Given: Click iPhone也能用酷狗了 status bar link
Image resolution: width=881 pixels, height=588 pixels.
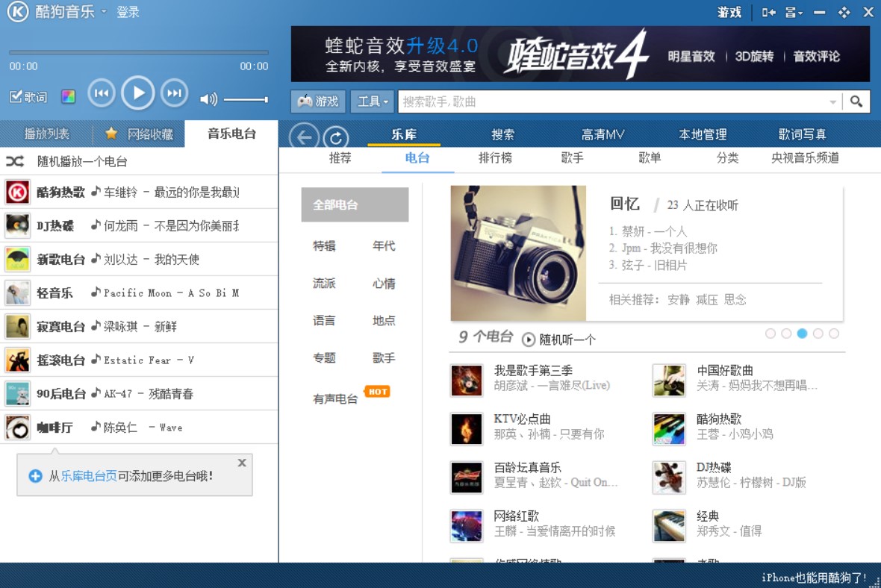Looking at the screenshot, I should [x=814, y=578].
